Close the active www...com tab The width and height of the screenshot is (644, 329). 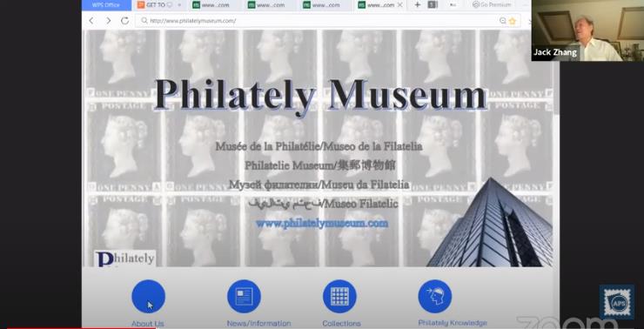[x=399, y=5]
